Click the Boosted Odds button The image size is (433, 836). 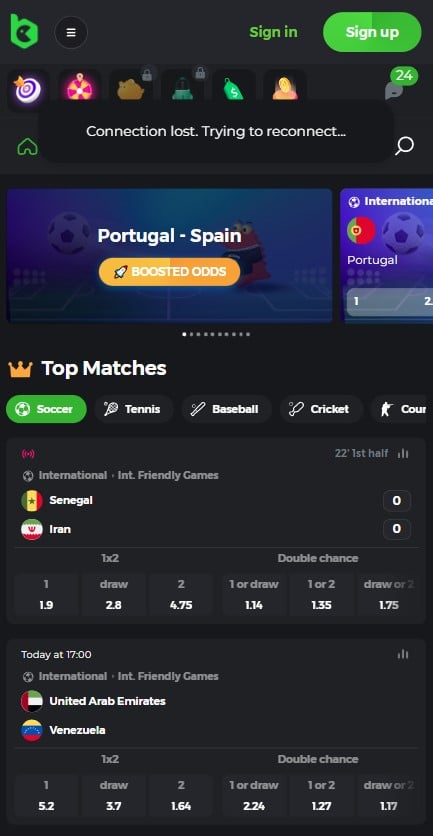coord(170,272)
